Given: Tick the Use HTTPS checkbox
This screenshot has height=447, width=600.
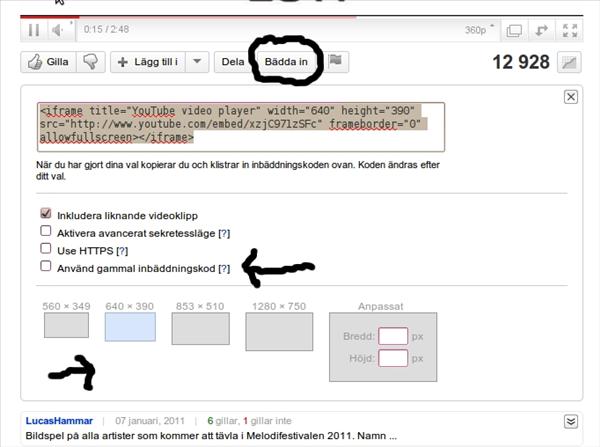Looking at the screenshot, I should click(46, 248).
